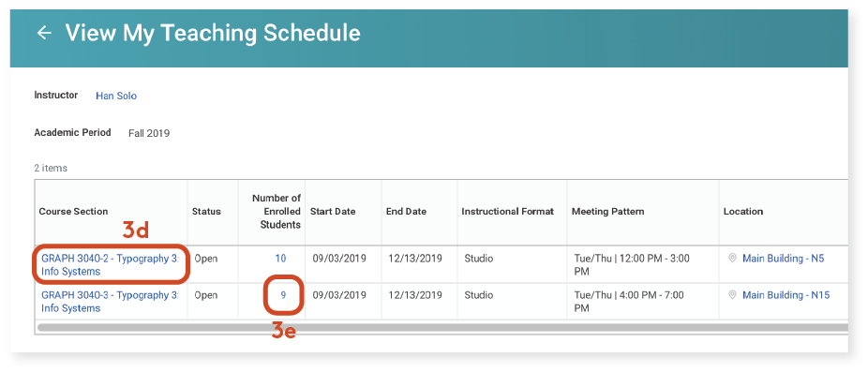Open the Main Building - N5 location link
Image resolution: width=868 pixels, height=372 pixels.
[783, 259]
